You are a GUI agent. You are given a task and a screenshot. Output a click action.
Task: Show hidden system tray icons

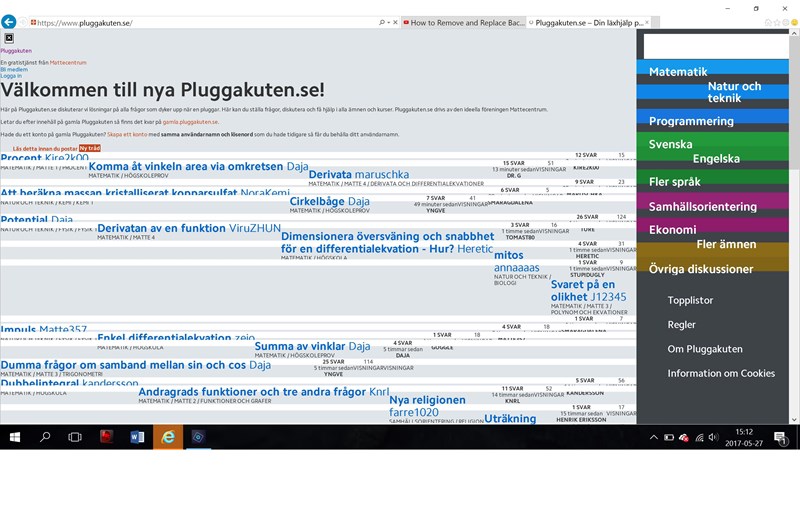(653, 438)
